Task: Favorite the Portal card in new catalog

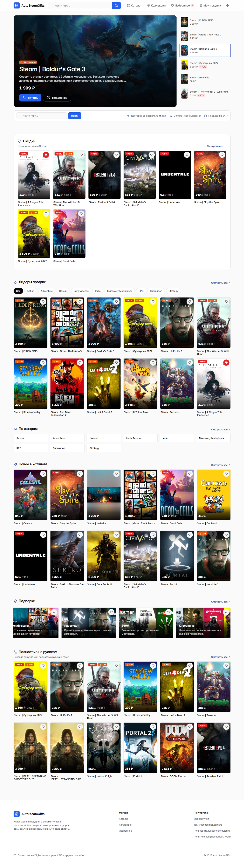Action: click(190, 535)
